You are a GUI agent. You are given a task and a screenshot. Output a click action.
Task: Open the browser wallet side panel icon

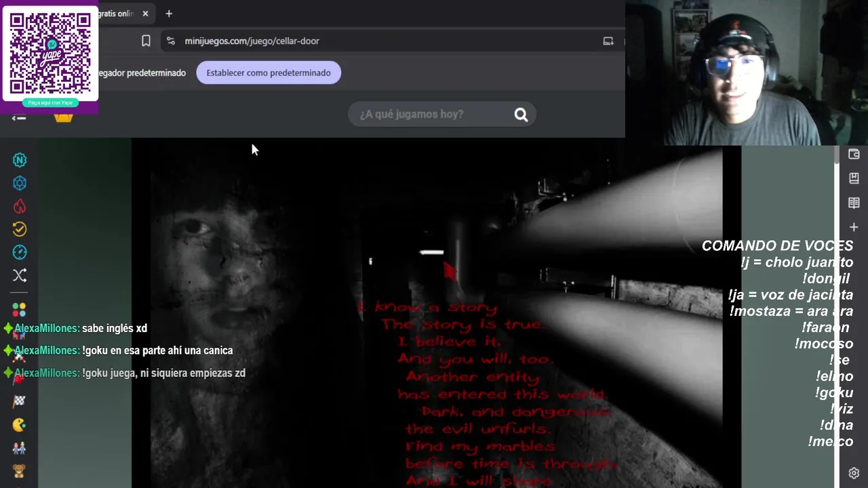pyautogui.click(x=854, y=155)
